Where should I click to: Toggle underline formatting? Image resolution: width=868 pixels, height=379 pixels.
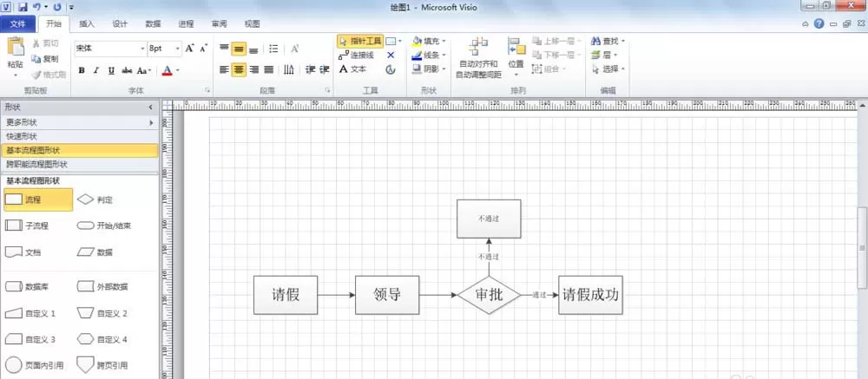click(111, 70)
